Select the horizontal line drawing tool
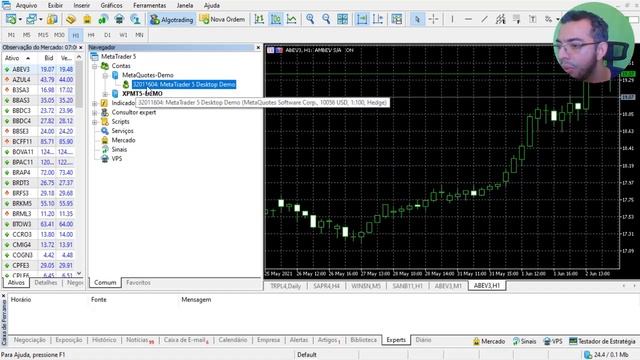The height and width of the screenshot is (360, 640). 468,19
